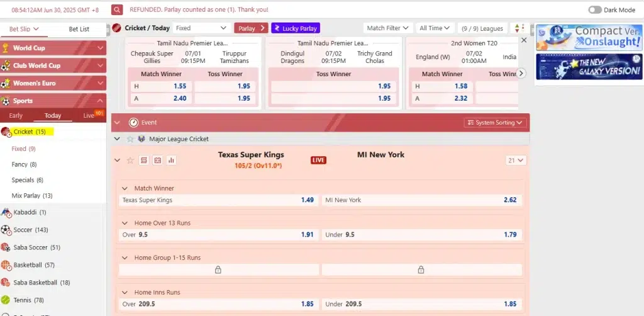Open the Compact Ver. Onslaught banner

pyautogui.click(x=589, y=37)
